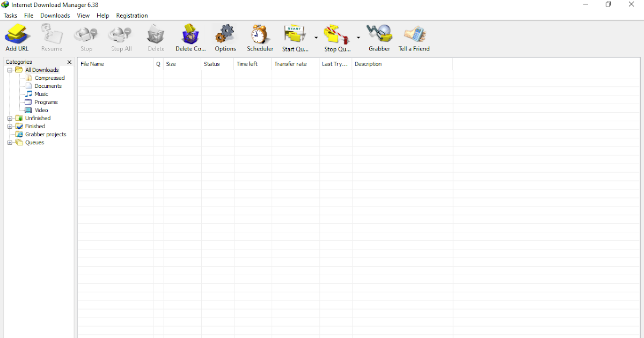Click the Add URL toolbar icon
Screen dimensions: 644x338
(x=17, y=34)
